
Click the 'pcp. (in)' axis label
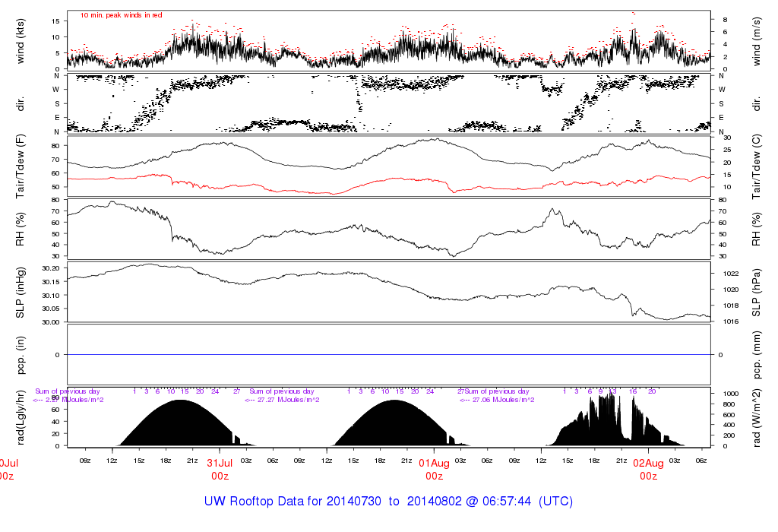pyautogui.click(x=21, y=355)
